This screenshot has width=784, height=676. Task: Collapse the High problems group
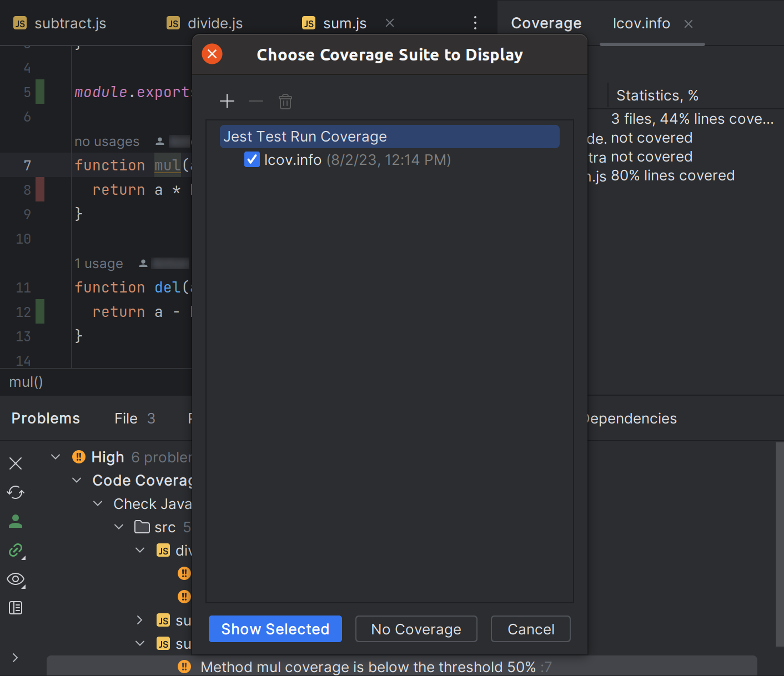pyautogui.click(x=56, y=457)
